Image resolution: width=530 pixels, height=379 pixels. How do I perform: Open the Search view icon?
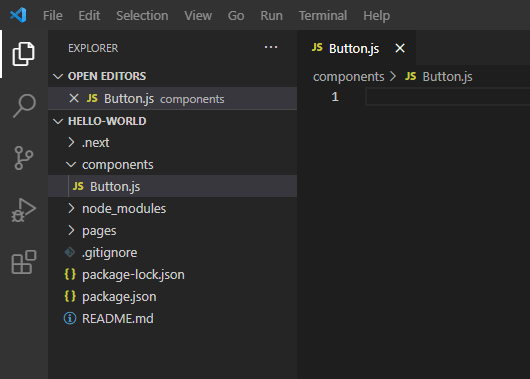(24, 106)
